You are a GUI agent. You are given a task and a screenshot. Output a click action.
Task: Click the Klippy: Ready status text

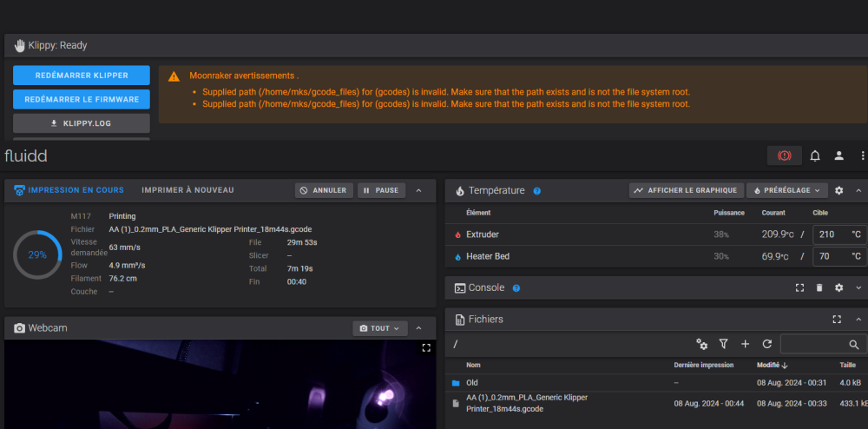(57, 45)
